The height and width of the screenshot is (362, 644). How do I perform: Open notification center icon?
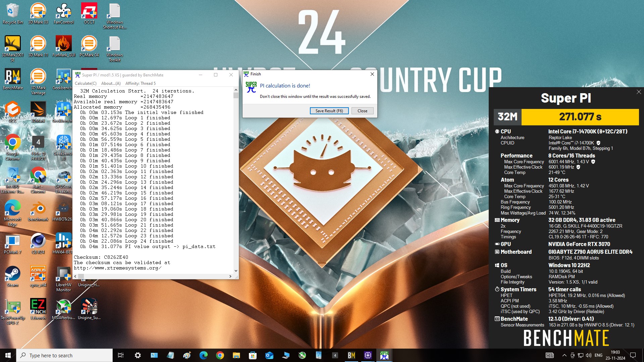[633, 355]
